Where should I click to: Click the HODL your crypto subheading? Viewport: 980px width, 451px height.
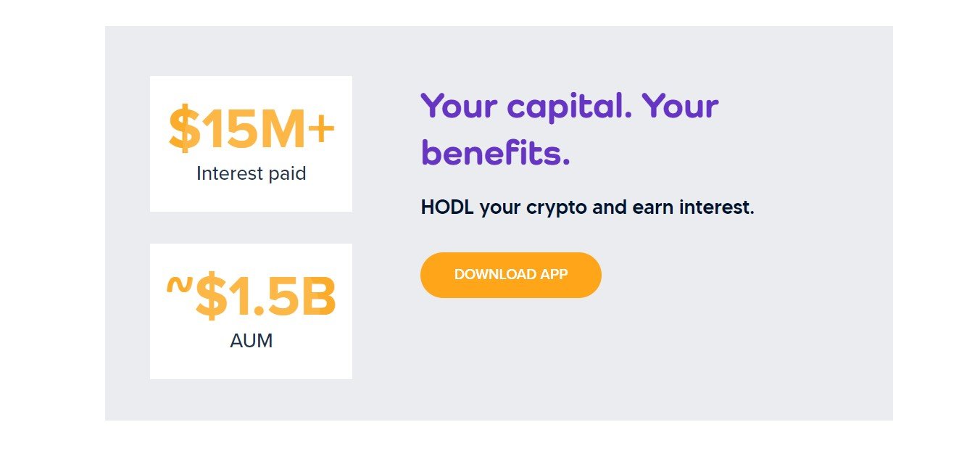pyautogui.click(x=587, y=208)
